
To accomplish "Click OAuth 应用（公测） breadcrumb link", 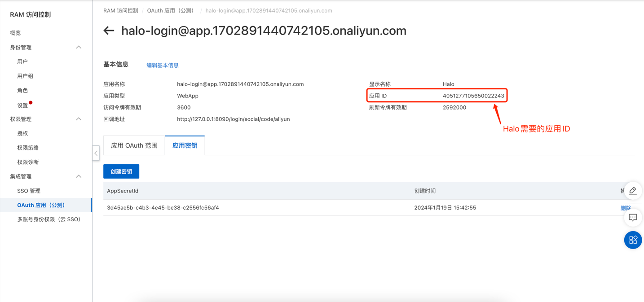I will [171, 10].
